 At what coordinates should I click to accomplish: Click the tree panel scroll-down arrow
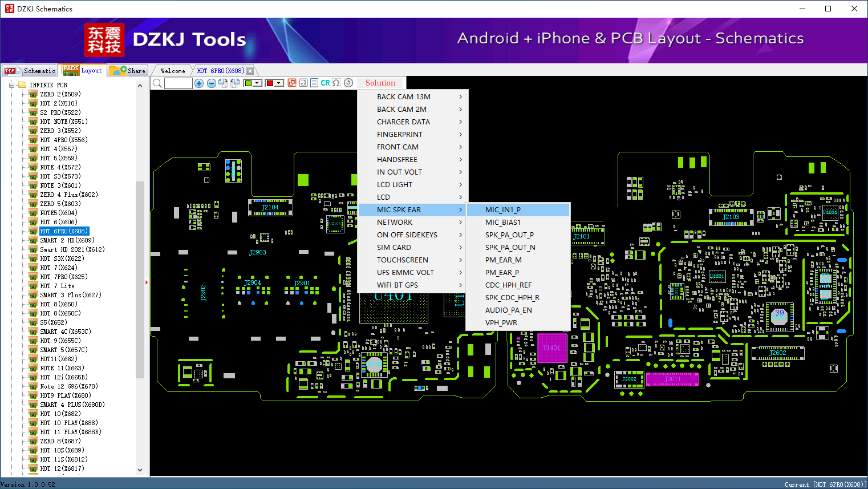click(x=140, y=470)
